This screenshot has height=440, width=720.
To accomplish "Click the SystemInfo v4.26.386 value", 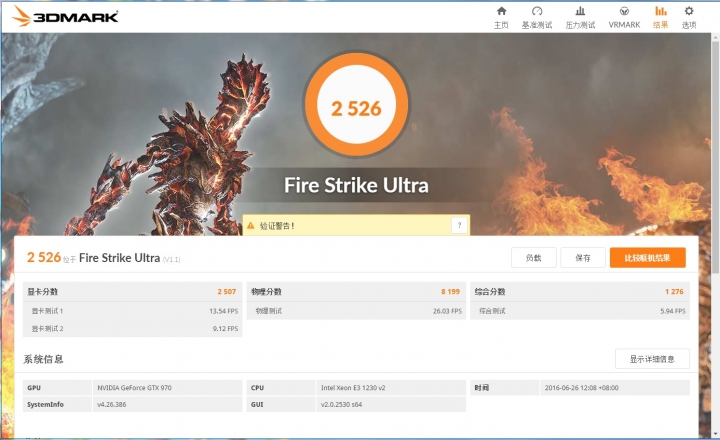I will [112, 405].
